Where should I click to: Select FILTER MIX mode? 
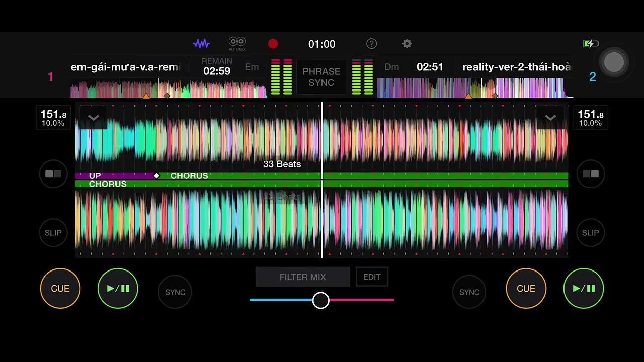click(303, 277)
